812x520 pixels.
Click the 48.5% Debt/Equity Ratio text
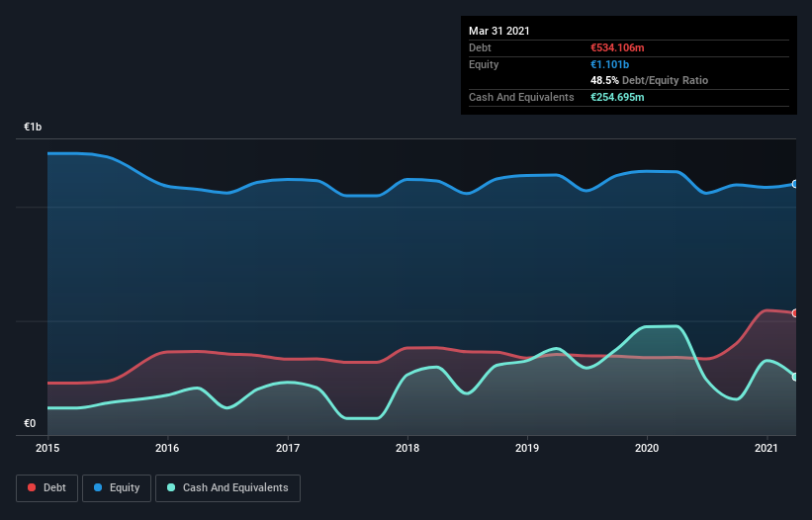pyautogui.click(x=650, y=80)
